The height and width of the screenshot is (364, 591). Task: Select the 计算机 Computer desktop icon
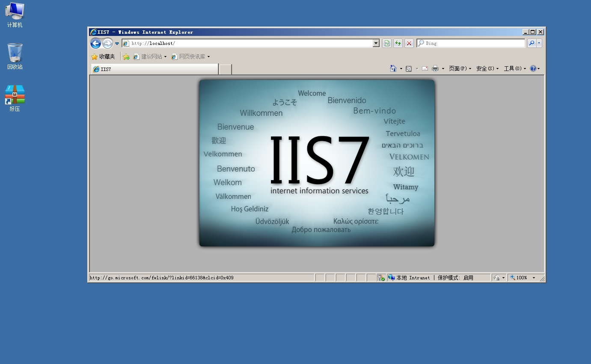15,15
